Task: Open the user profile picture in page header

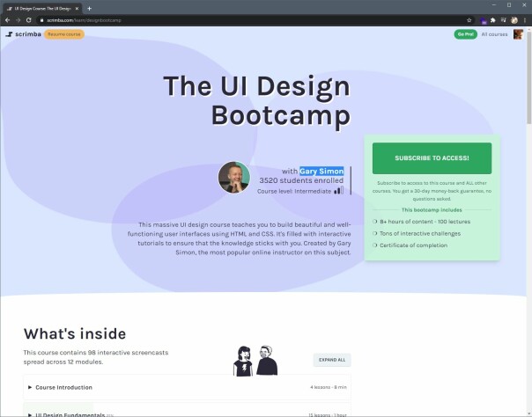Action: [x=518, y=34]
